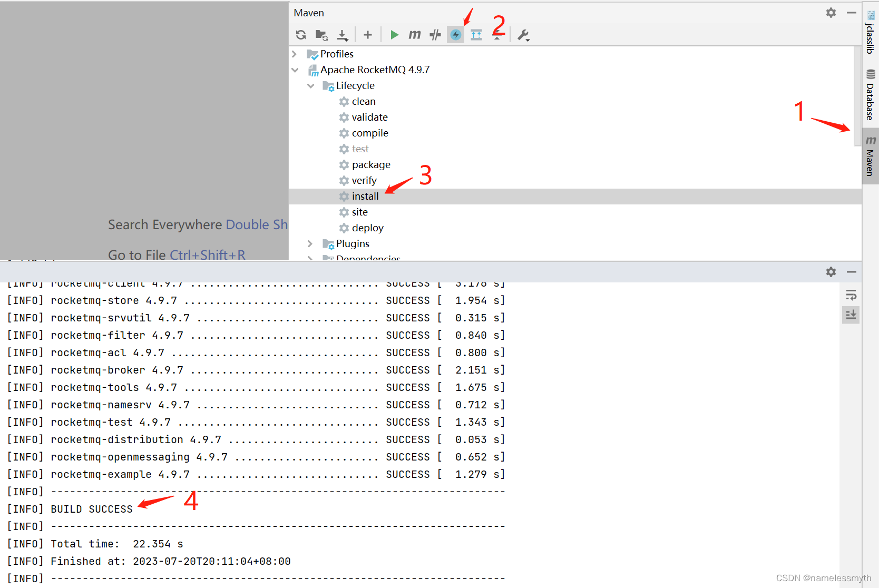Viewport: 879px width, 588px height.
Task: Hide the run console panel
Action: 852,272
